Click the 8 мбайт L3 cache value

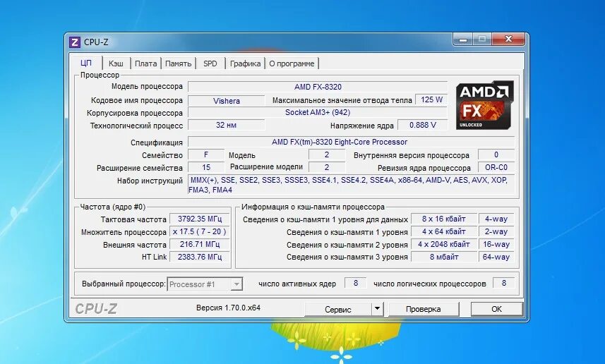click(x=444, y=257)
